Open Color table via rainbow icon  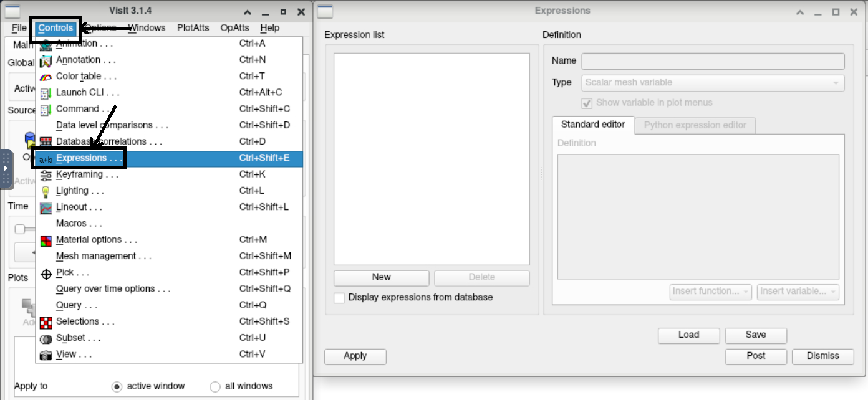(x=46, y=77)
